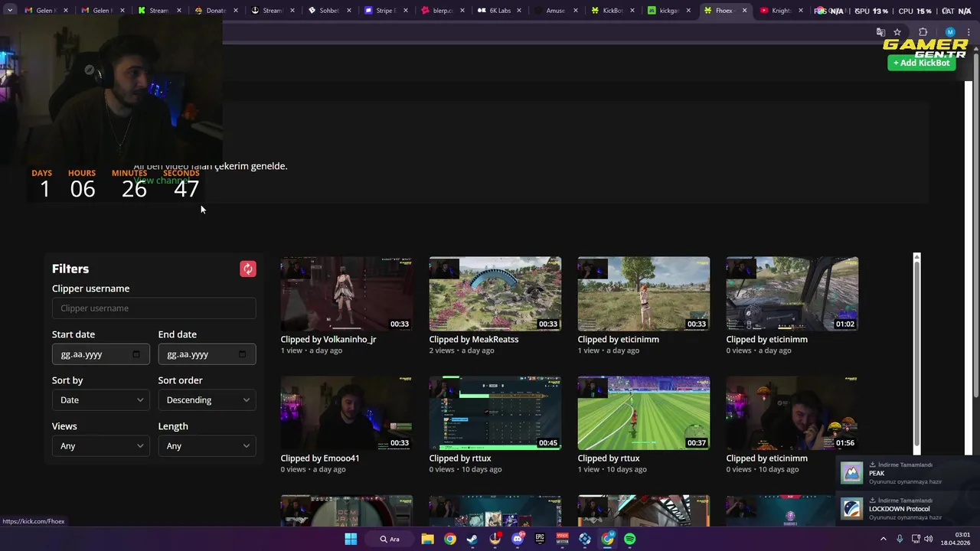
Task: Open calendar picker in Start date field
Action: coord(136,354)
